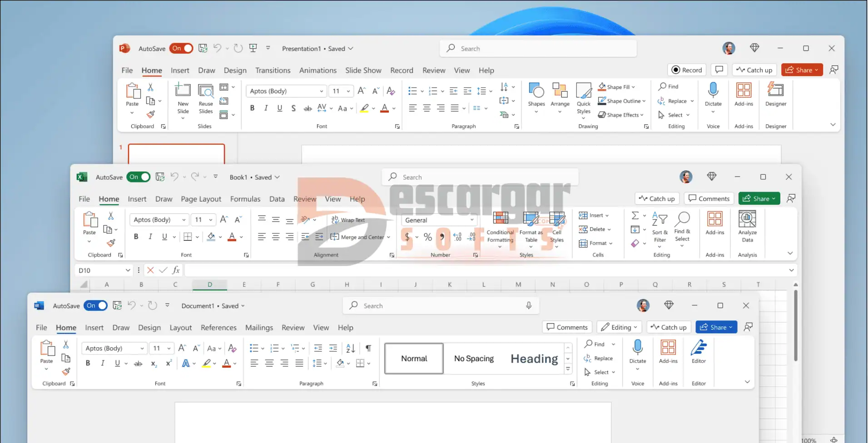The height and width of the screenshot is (443, 868).
Task: Open Cell Styles in Excel
Action: (557, 230)
